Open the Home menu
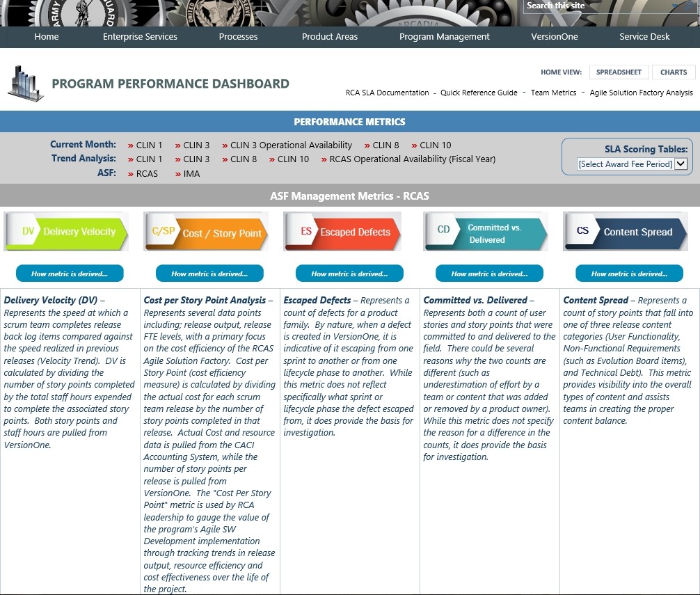 pos(47,37)
